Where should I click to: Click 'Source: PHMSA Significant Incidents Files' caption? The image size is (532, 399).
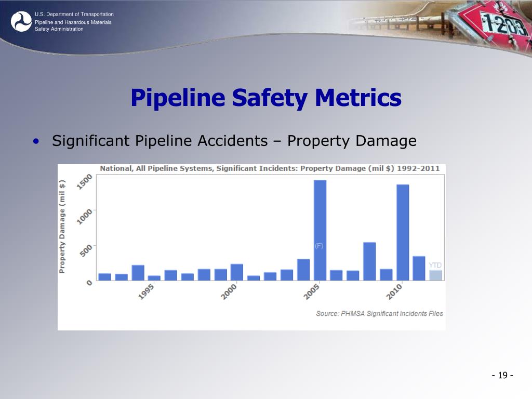coord(379,313)
